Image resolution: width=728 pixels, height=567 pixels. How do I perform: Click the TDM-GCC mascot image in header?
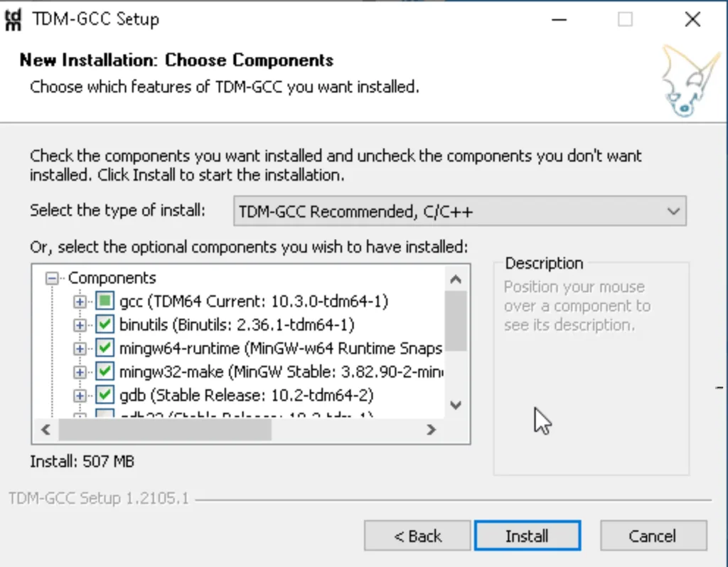(x=690, y=80)
